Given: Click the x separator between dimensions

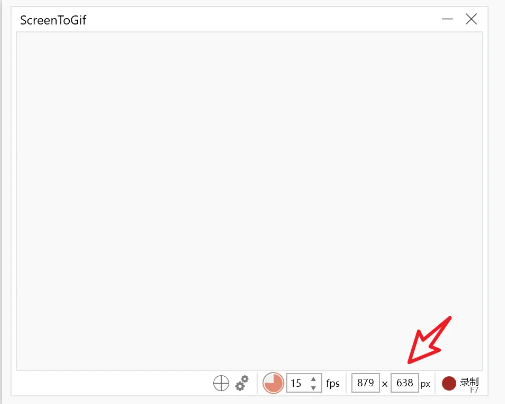Looking at the screenshot, I should [385, 384].
